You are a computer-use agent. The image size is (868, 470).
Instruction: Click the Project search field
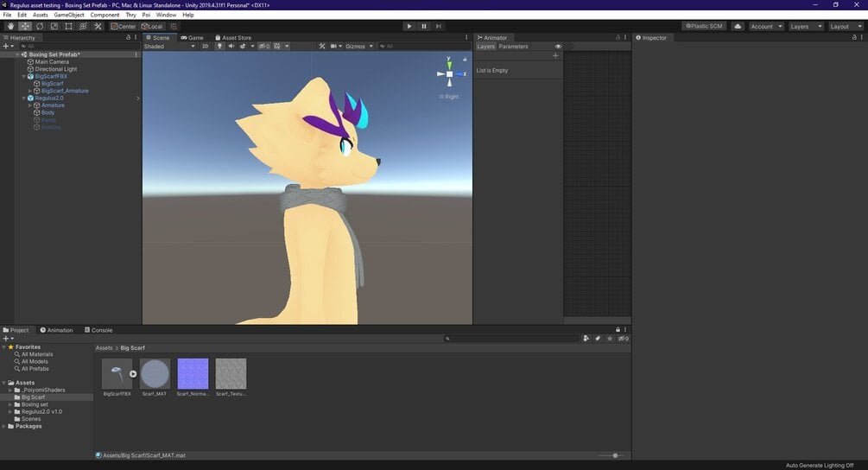click(512, 339)
